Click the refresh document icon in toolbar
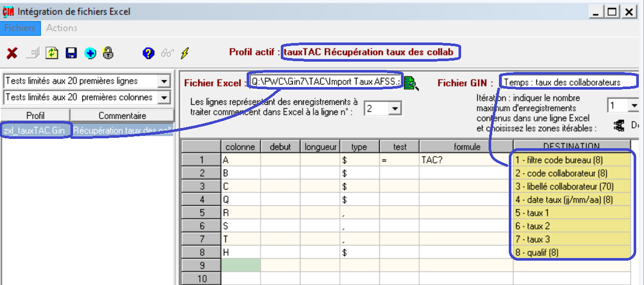This screenshot has height=285, width=644. coord(52,53)
